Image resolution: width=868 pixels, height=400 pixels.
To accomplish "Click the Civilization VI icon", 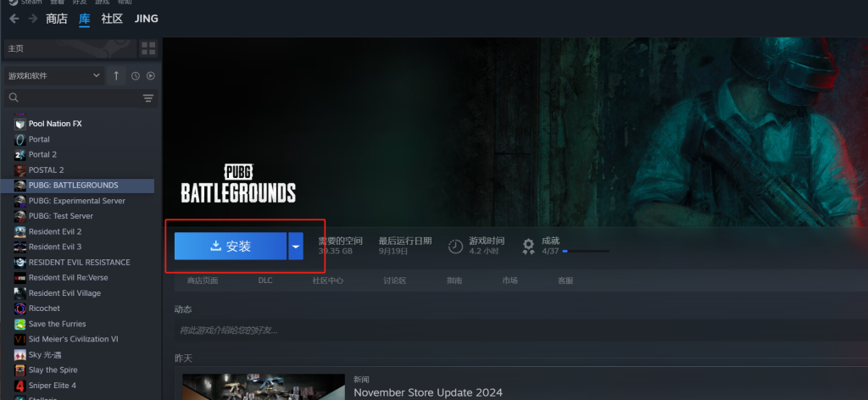I will point(20,339).
